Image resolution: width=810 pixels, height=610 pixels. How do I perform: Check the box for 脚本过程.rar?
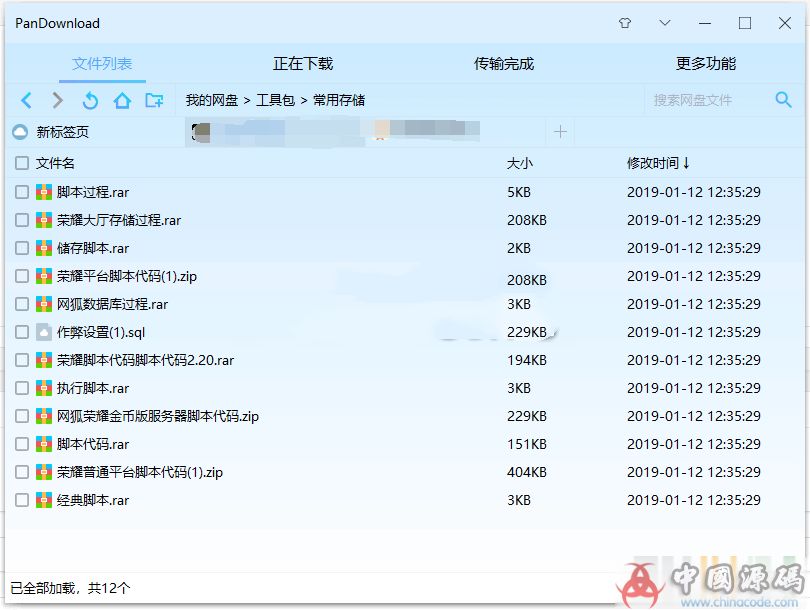tap(22, 192)
